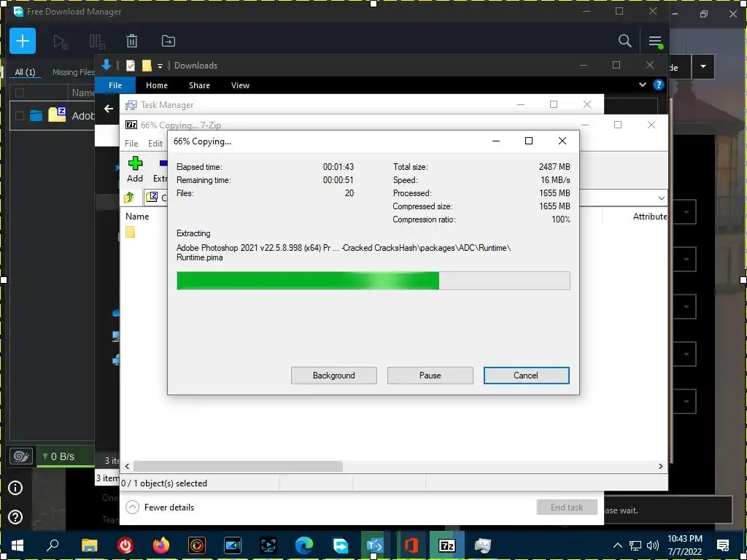The width and height of the screenshot is (747, 560).
Task: Click the blue help icon in the Downloads window
Action: pyautogui.click(x=659, y=85)
